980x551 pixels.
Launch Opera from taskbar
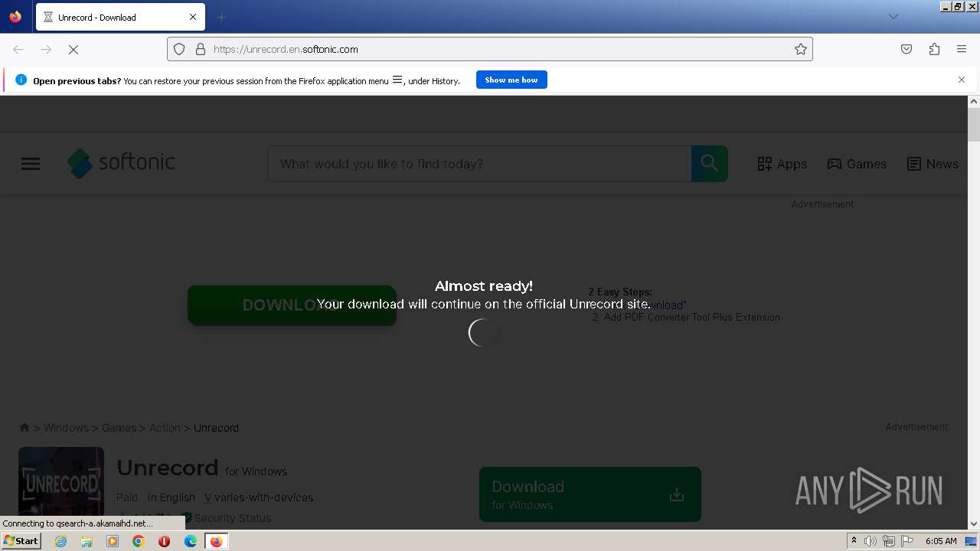[x=164, y=541]
